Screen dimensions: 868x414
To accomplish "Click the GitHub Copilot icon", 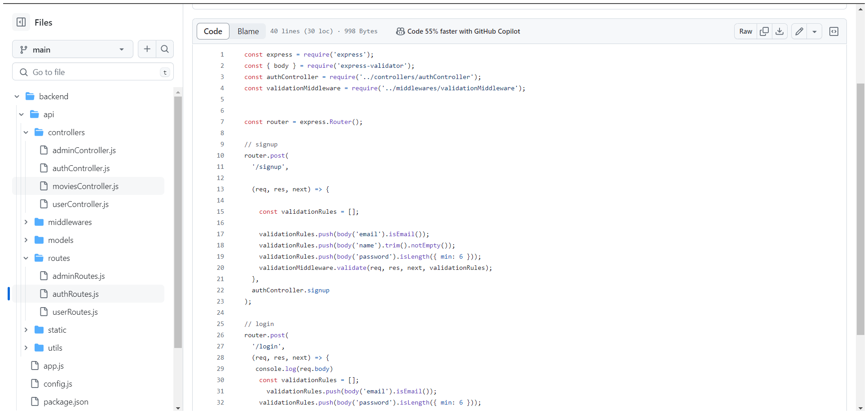I will tap(400, 31).
